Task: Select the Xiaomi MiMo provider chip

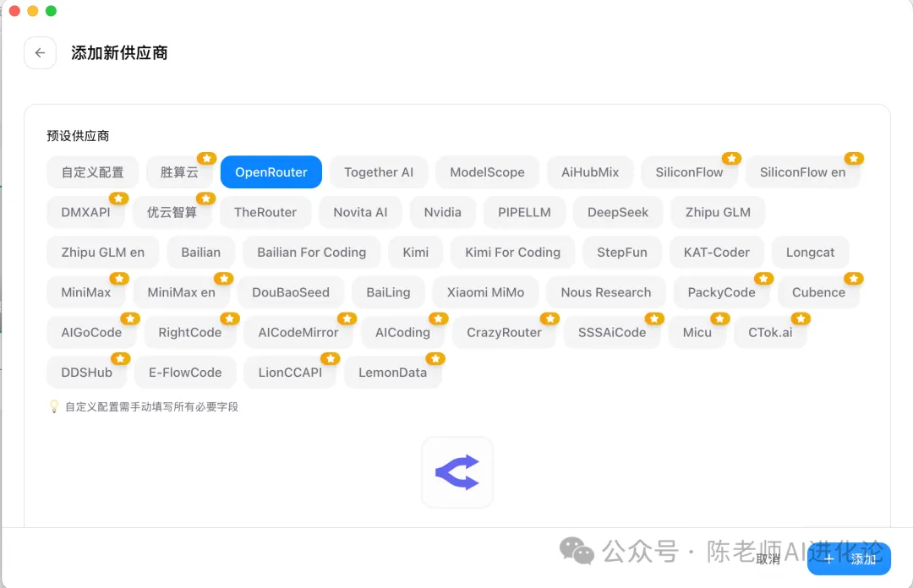Action: coord(485,292)
